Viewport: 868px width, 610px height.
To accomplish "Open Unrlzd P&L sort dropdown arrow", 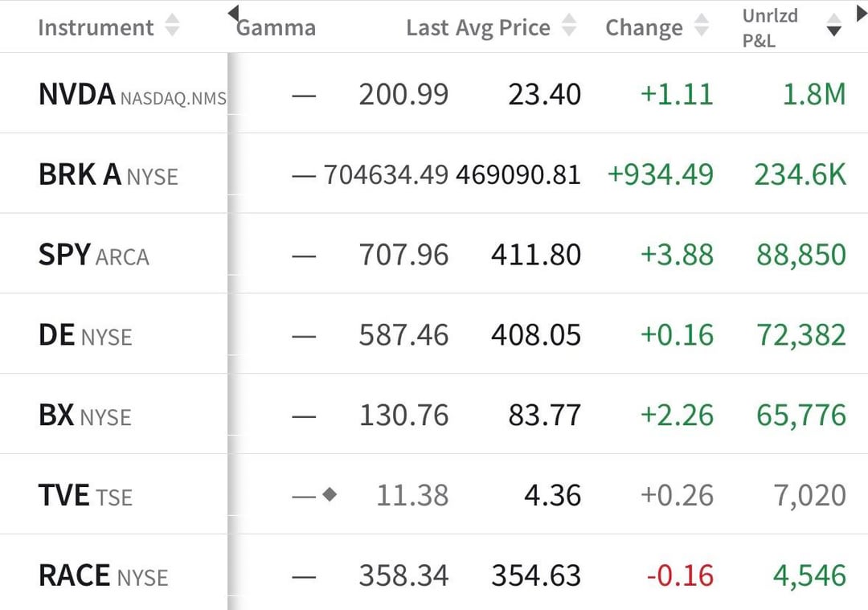I will tap(834, 31).
